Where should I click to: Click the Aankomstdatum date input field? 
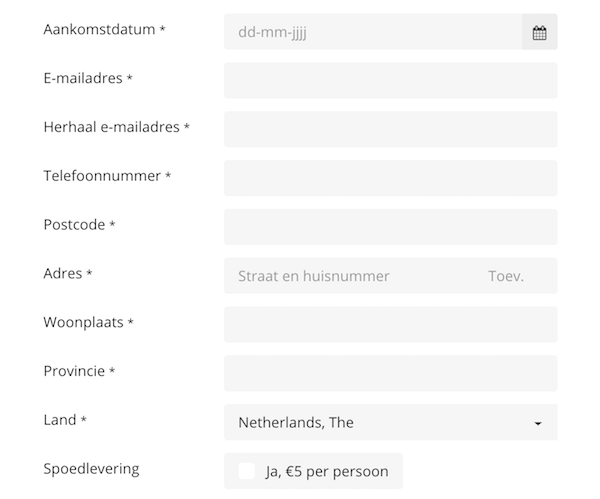click(x=373, y=32)
